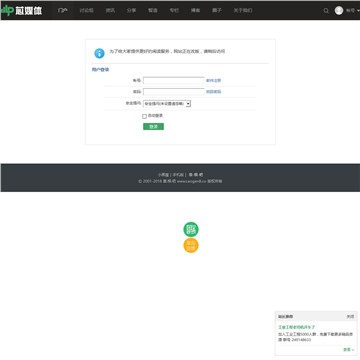Click the 小黑屋 footer link
360x360 pixels.
tap(163, 175)
